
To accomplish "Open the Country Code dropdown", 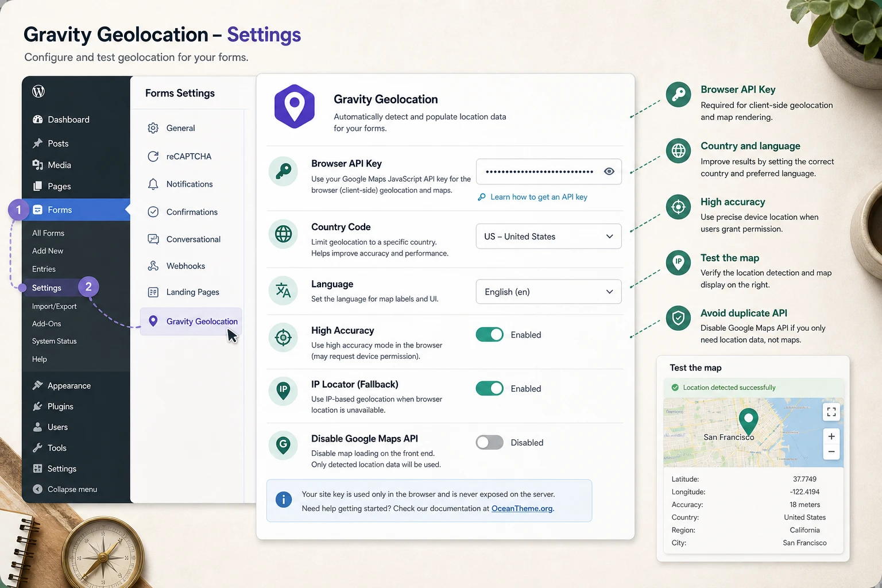I will pos(548,236).
